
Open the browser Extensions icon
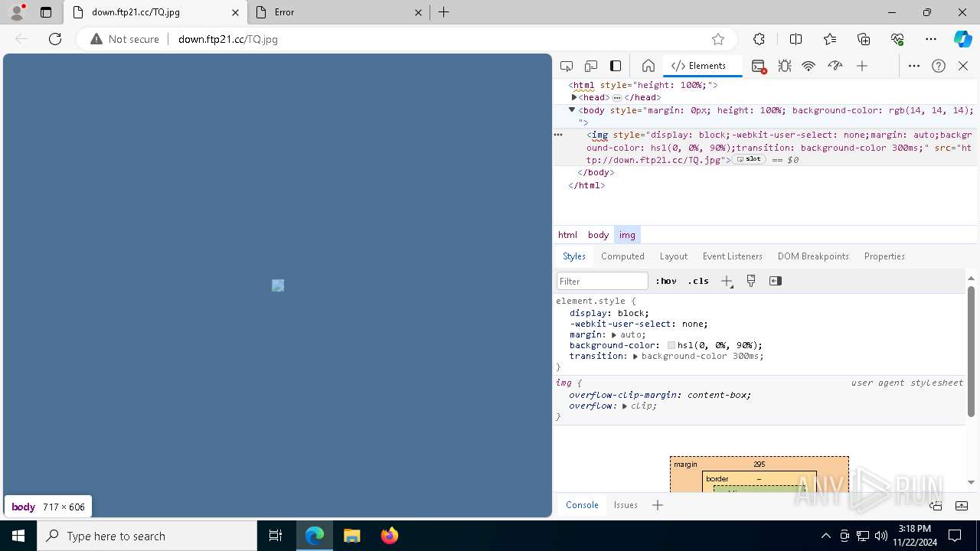point(759,39)
